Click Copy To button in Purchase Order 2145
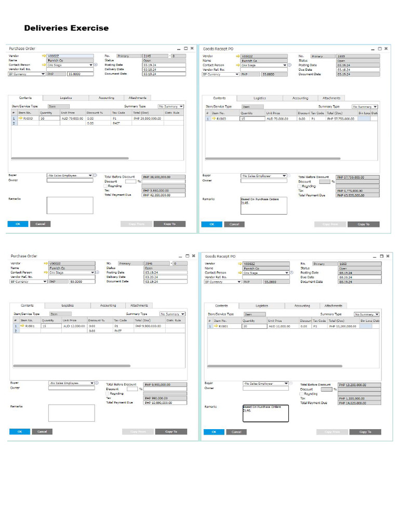The width and height of the screenshot is (399, 532). tap(170, 224)
